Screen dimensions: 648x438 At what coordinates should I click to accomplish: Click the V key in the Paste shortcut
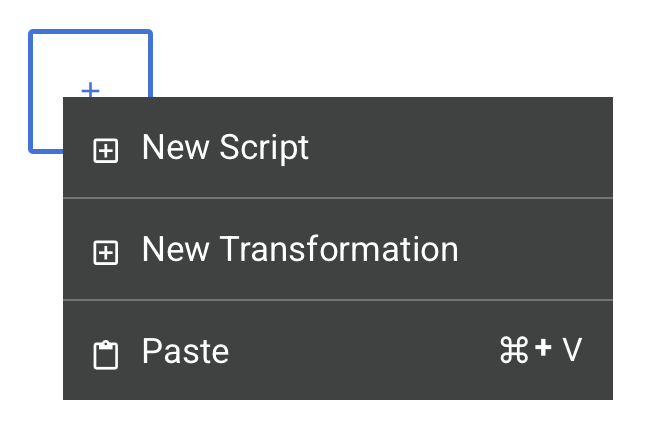click(572, 350)
